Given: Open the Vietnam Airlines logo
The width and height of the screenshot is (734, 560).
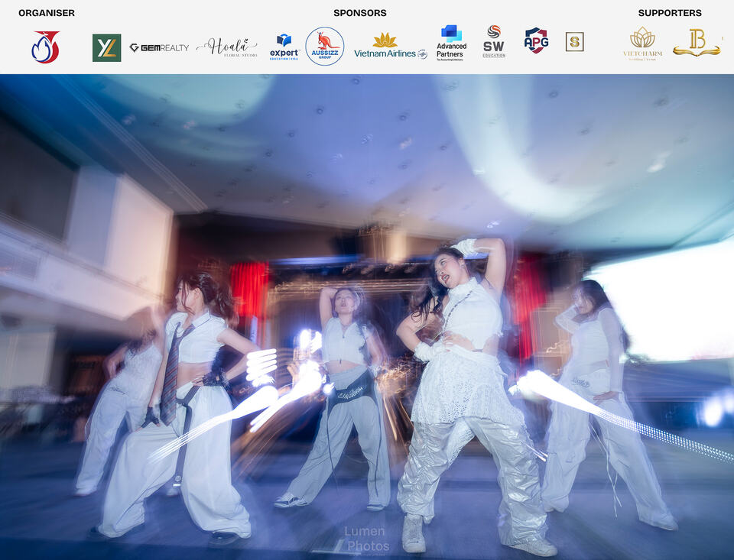Looking at the screenshot, I should (x=391, y=46).
